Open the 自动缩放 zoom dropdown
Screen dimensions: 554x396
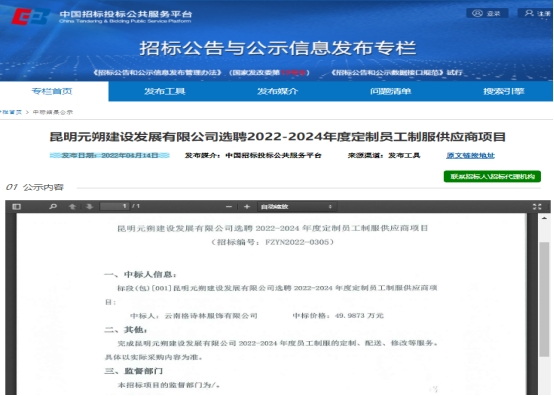coord(297,207)
